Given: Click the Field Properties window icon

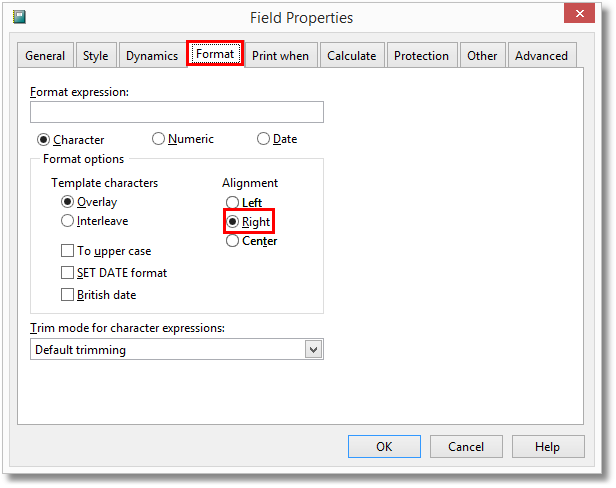Looking at the screenshot, I should click(19, 17).
